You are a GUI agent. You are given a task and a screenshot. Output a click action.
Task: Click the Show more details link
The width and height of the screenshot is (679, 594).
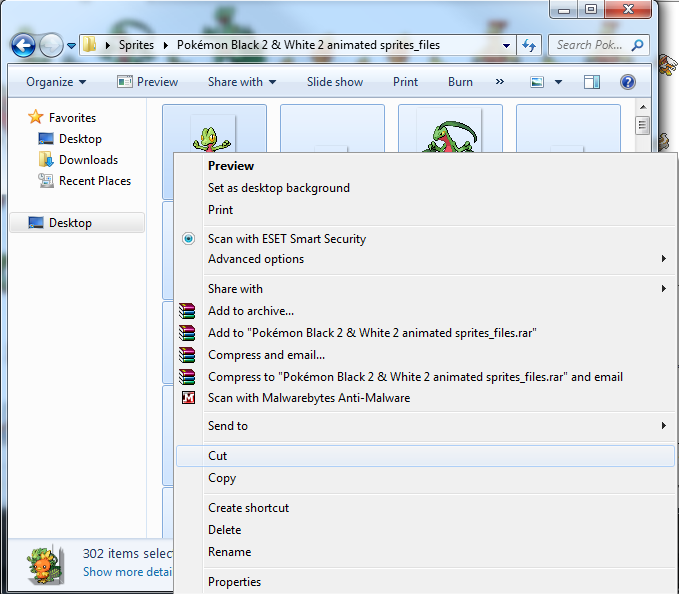coord(126,572)
